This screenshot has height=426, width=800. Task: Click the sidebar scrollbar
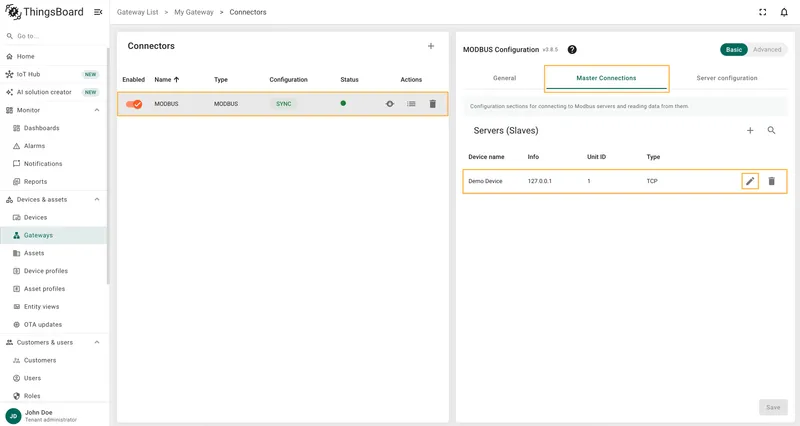tap(108, 166)
